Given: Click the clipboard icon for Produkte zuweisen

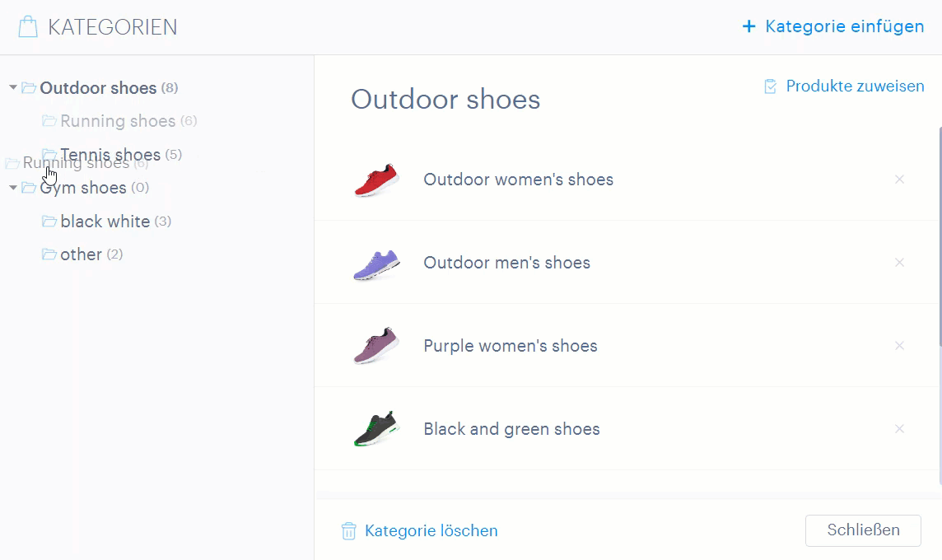Looking at the screenshot, I should tap(771, 86).
